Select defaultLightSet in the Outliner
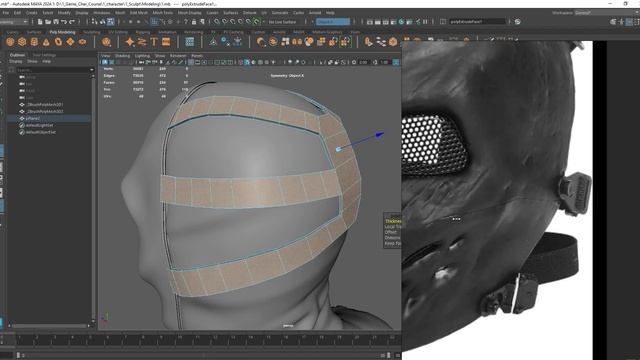The image size is (640, 360). pyautogui.click(x=39, y=125)
